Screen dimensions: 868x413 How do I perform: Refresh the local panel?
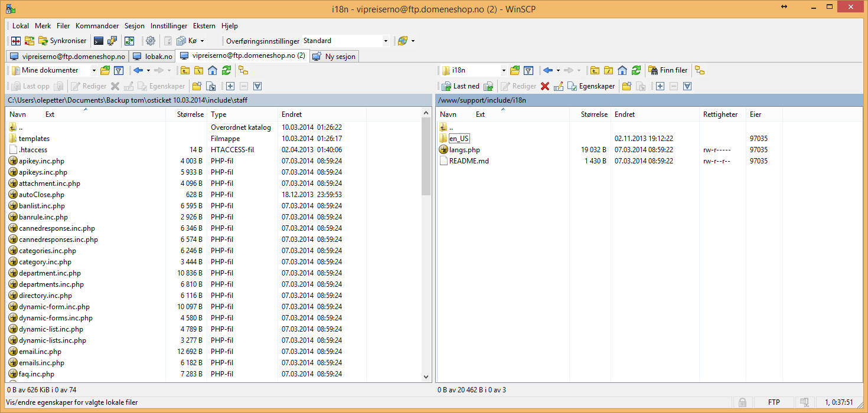pos(226,70)
